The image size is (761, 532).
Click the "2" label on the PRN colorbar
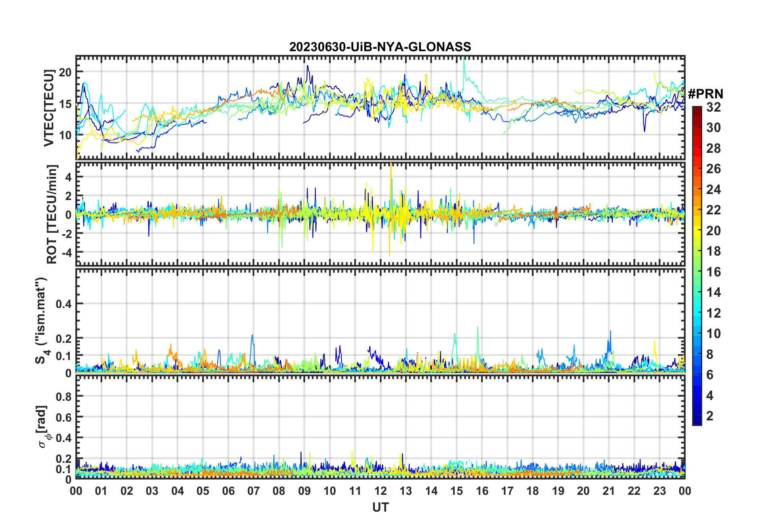coord(710,416)
